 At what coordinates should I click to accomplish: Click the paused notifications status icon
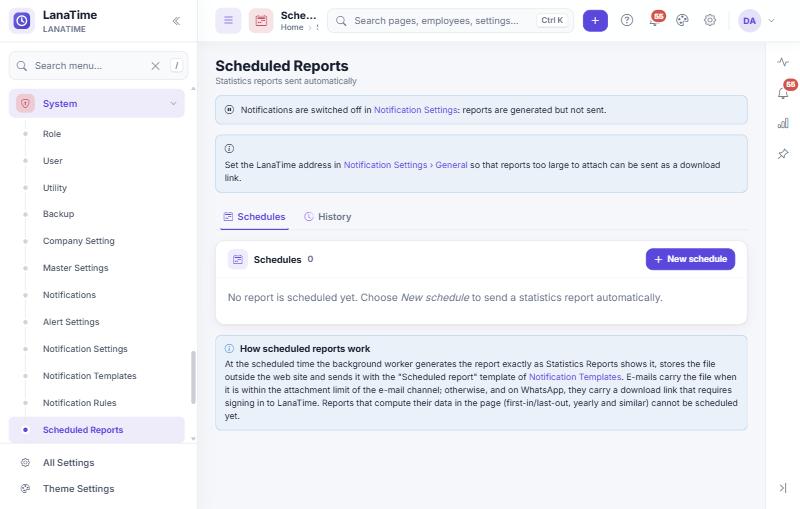coord(229,110)
